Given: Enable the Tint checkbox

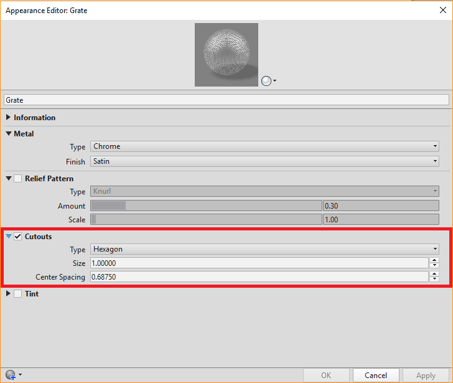Looking at the screenshot, I should [x=18, y=294].
